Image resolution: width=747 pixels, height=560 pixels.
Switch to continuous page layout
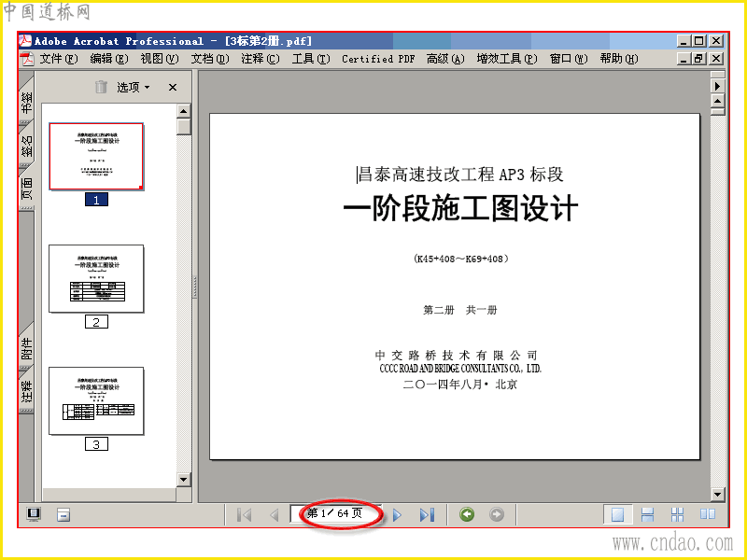click(647, 515)
